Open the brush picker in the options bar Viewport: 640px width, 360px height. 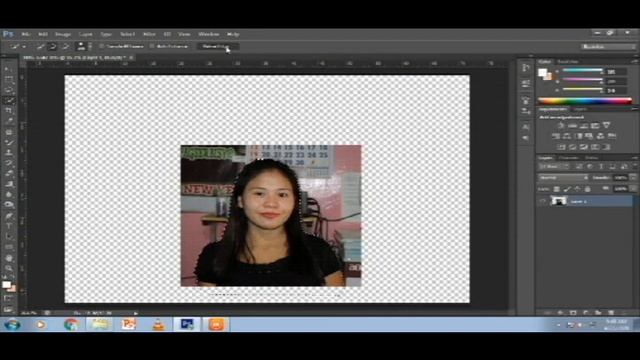tap(83, 47)
